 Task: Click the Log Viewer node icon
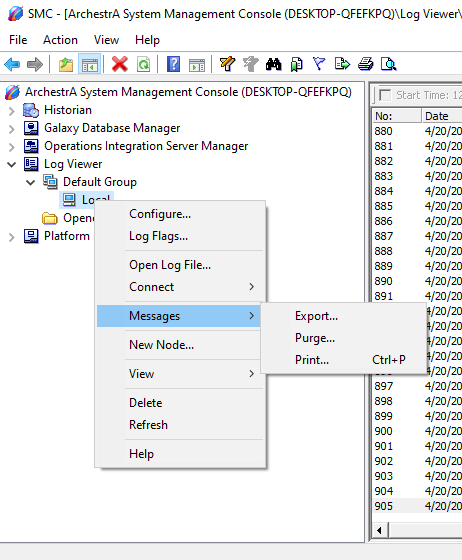pyautogui.click(x=31, y=164)
